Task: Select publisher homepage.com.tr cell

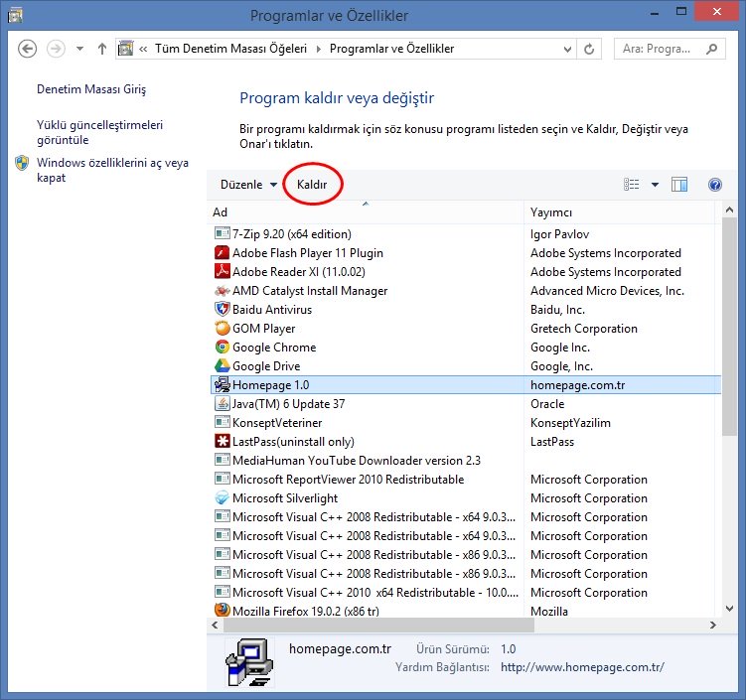Action: click(577, 385)
